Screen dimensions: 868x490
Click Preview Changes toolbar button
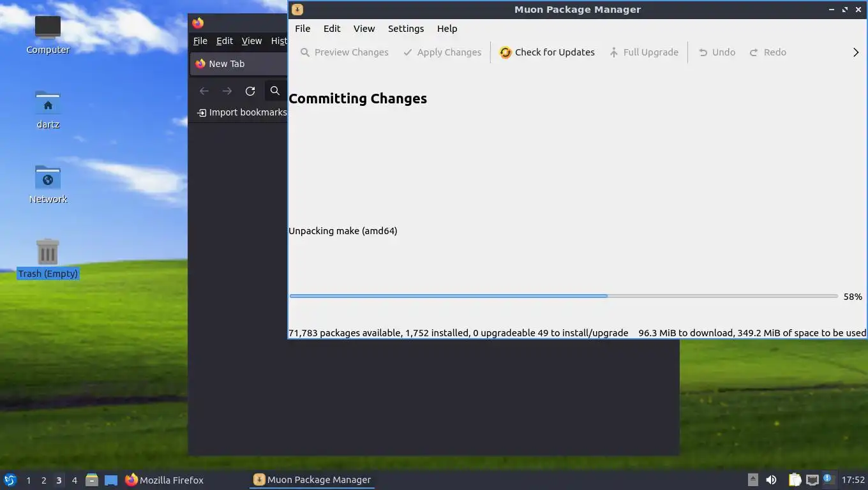pyautogui.click(x=344, y=52)
